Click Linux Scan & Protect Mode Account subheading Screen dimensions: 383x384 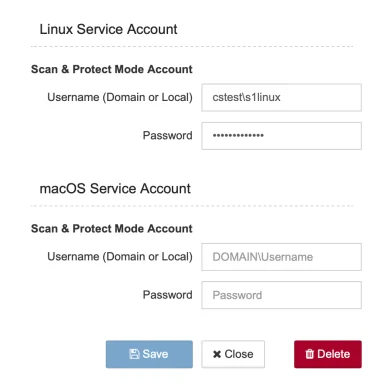tap(112, 69)
